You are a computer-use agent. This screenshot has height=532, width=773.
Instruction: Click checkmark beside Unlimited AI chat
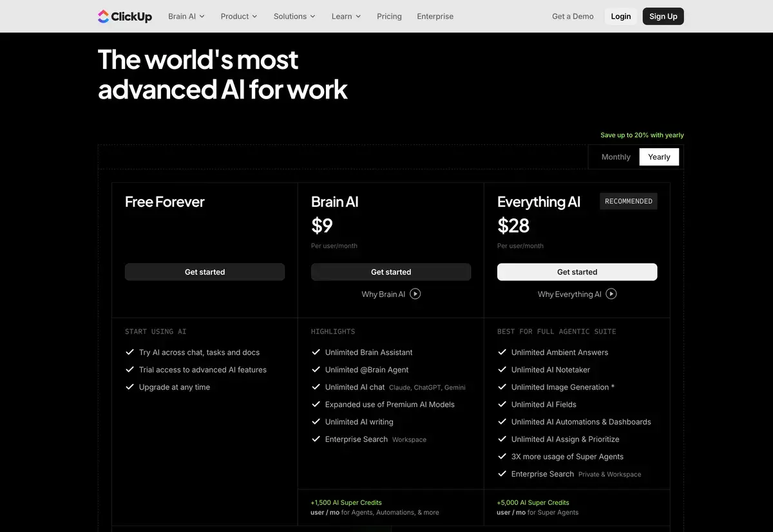point(316,387)
